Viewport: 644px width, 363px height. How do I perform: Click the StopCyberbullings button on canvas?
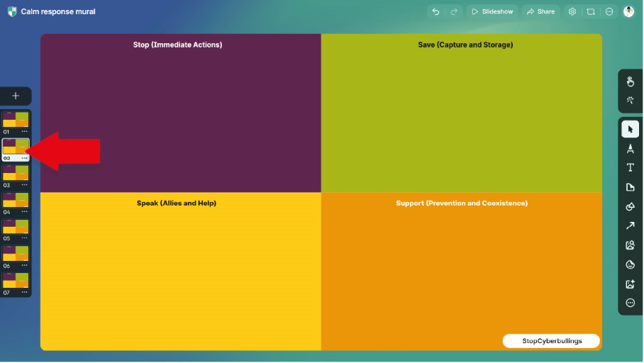pyautogui.click(x=551, y=341)
